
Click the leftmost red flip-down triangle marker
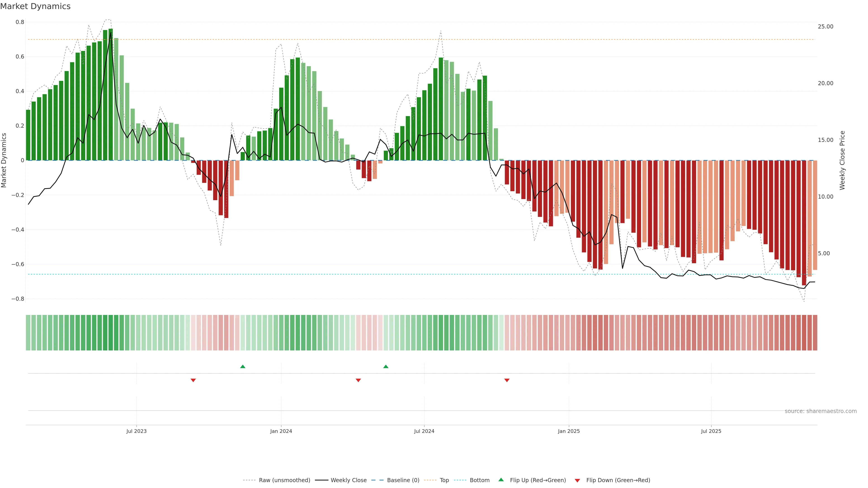(193, 380)
